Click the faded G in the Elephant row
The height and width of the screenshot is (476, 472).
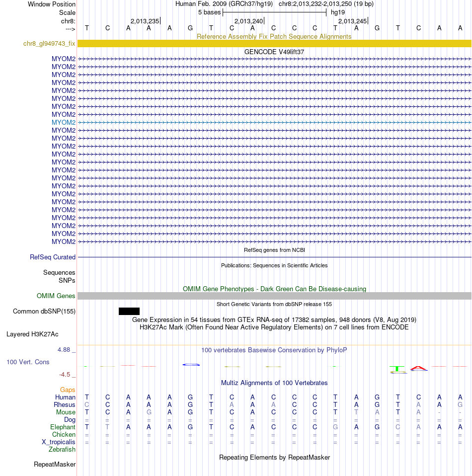point(335,427)
